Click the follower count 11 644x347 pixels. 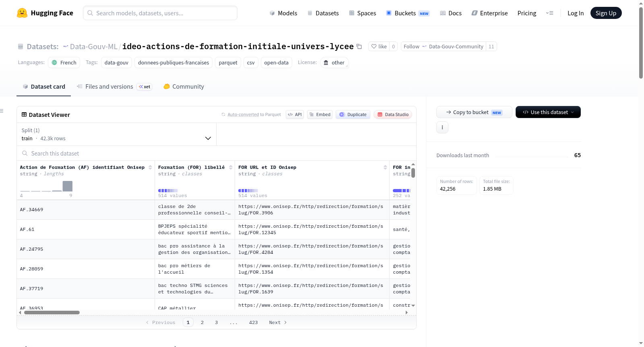[x=491, y=46]
